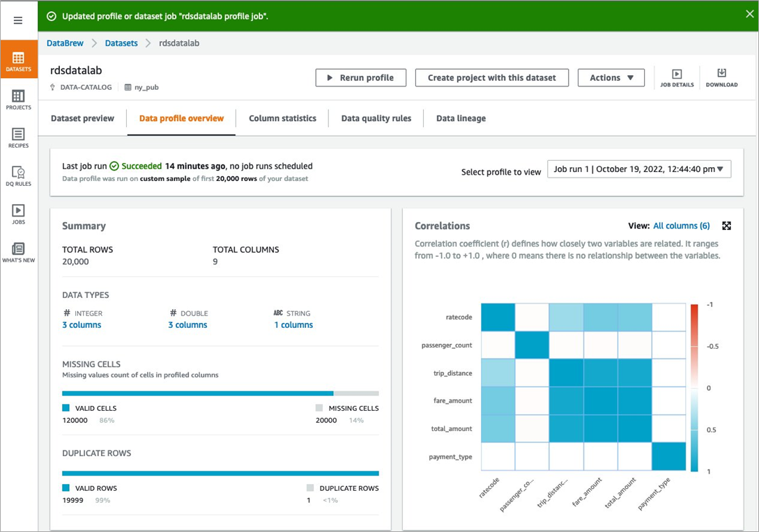Click Rerun profile button
The width and height of the screenshot is (759, 532).
point(360,78)
